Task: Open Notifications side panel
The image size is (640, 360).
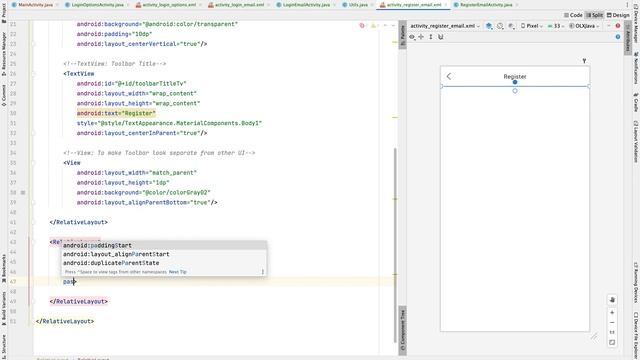Action: pos(636,67)
